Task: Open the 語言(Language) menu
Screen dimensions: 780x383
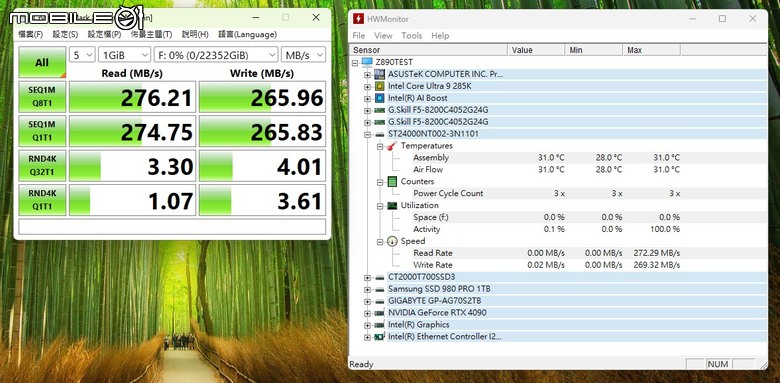Action: [x=247, y=34]
